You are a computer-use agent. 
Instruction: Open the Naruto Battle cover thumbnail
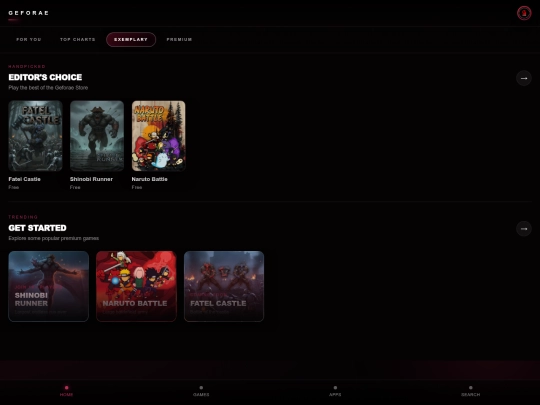point(158,136)
